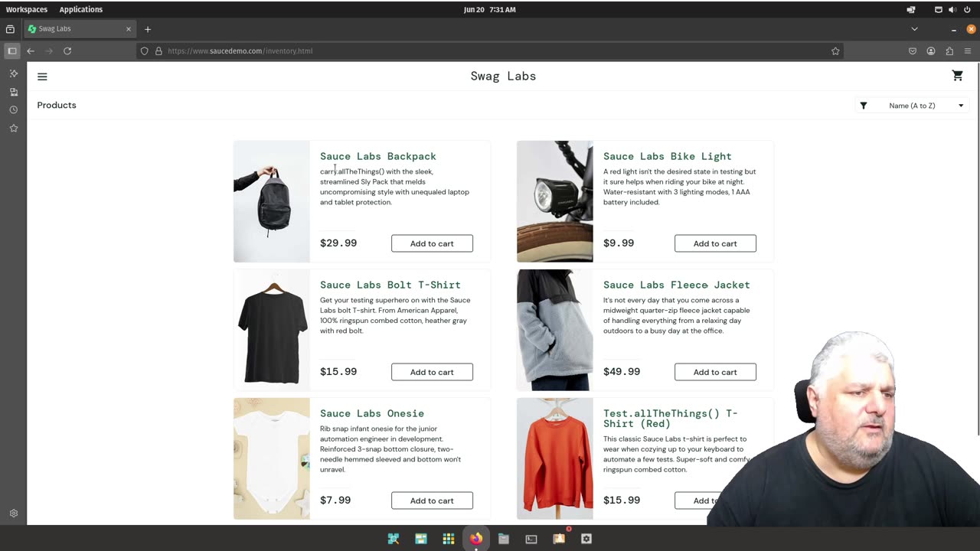980x551 pixels.
Task: Open the applications grid in the dock
Action: pyautogui.click(x=449, y=539)
